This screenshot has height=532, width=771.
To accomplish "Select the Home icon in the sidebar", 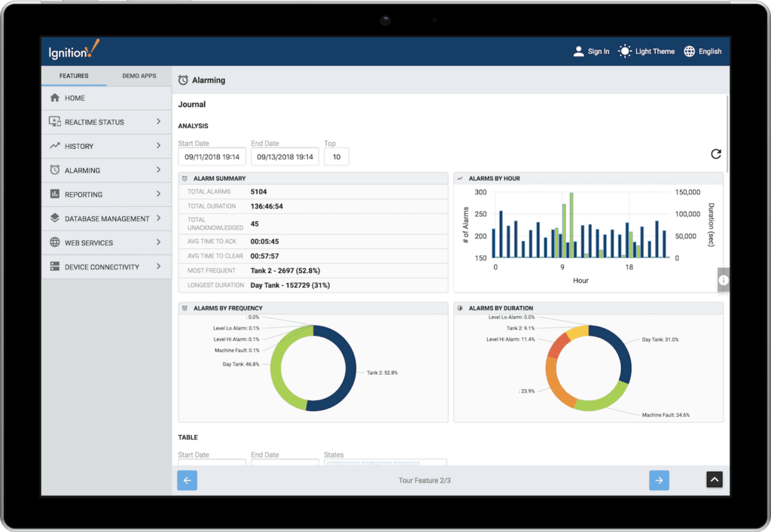I will pyautogui.click(x=53, y=98).
